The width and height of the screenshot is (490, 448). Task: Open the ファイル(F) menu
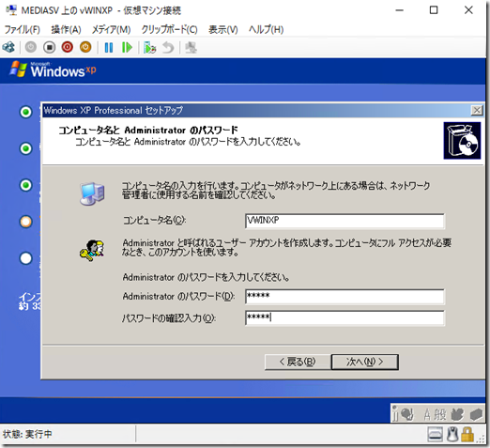23,30
